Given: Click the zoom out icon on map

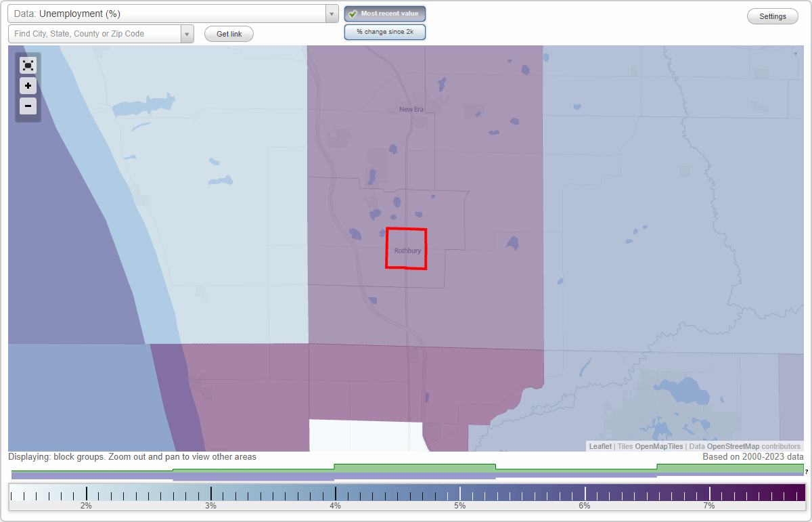Looking at the screenshot, I should click(x=28, y=106).
